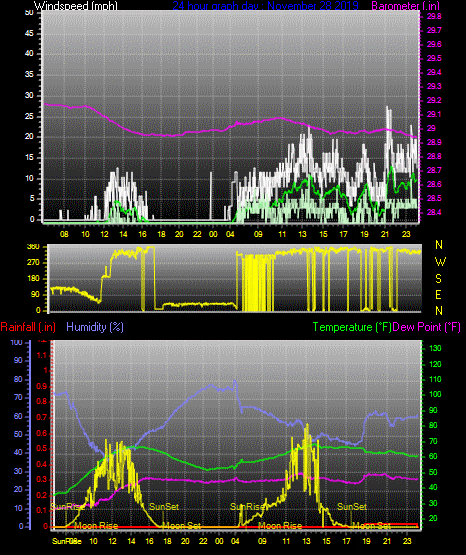Screen dimensions: 466x555
Task: Click the E compass letter
Action: click(438, 294)
